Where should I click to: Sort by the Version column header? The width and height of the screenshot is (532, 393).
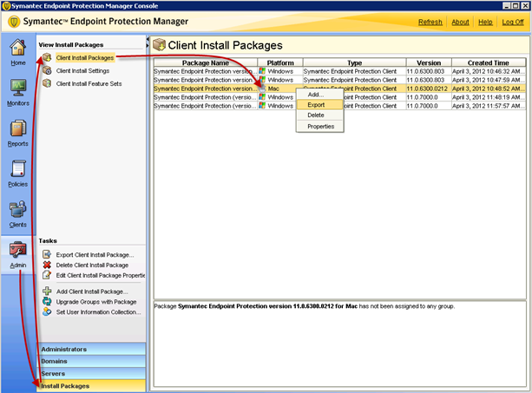click(x=429, y=62)
